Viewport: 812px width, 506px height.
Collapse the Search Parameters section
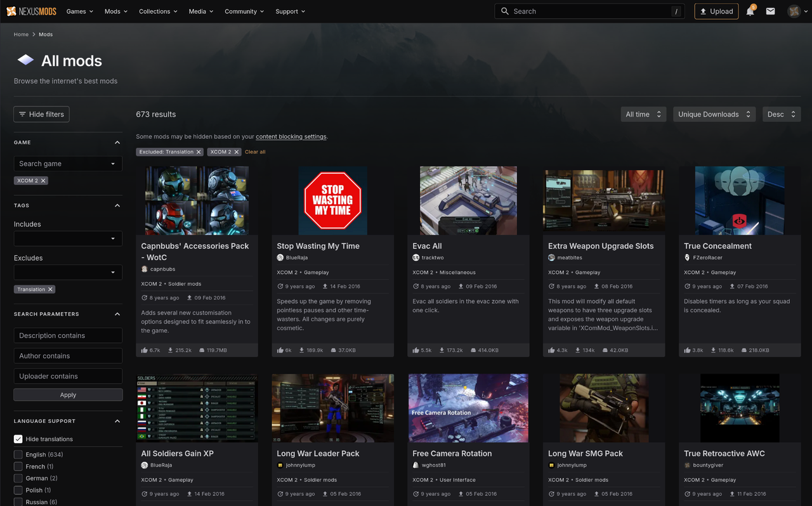(x=117, y=314)
